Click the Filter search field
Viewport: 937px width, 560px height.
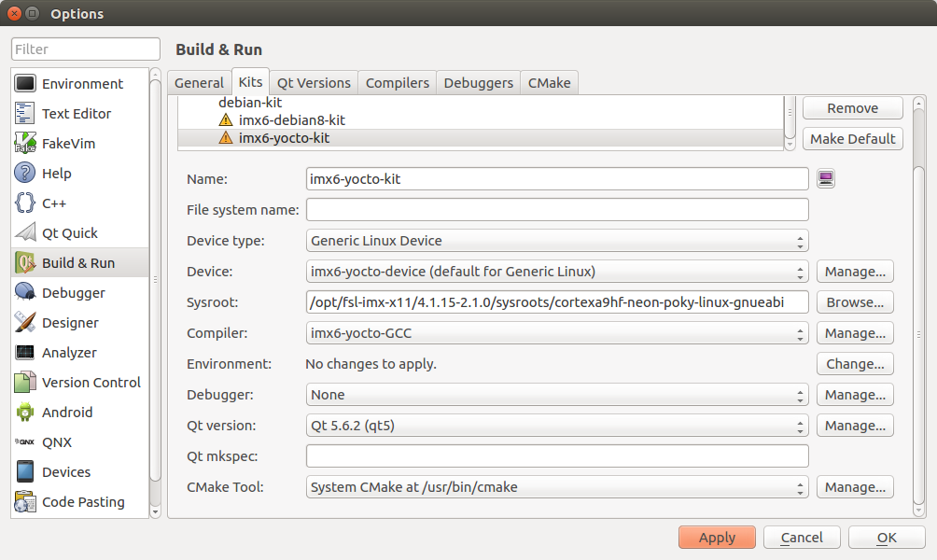pyautogui.click(x=86, y=49)
